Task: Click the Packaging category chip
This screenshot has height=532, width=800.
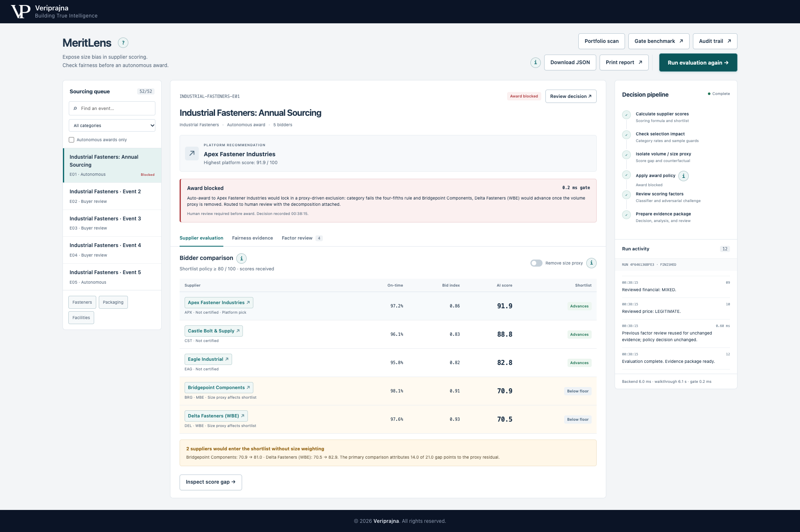Action: (x=113, y=302)
